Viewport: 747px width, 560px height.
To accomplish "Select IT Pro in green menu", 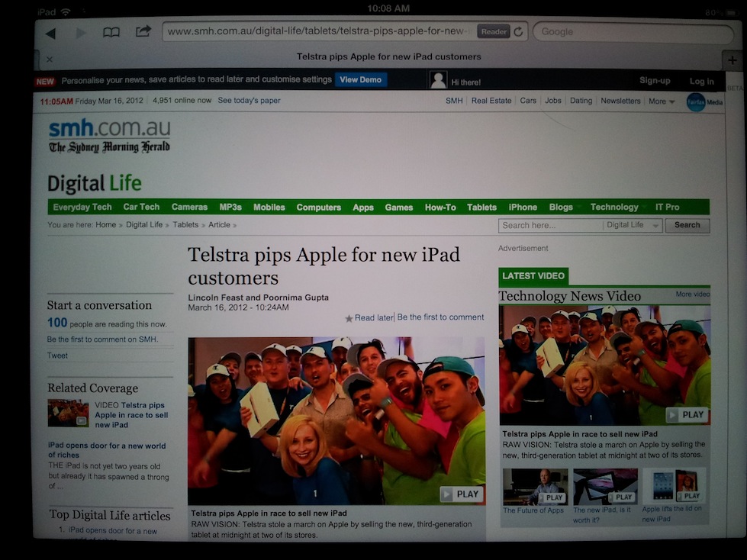I will tap(667, 208).
